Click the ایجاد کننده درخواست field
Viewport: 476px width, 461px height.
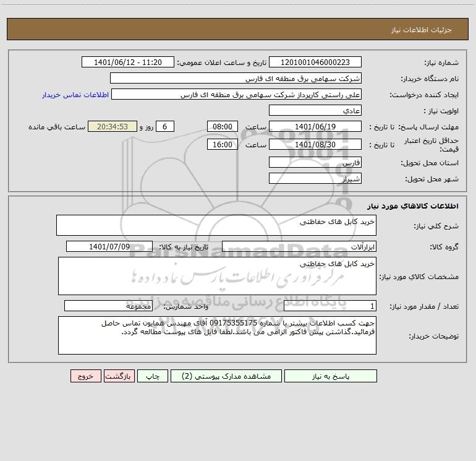(x=237, y=94)
